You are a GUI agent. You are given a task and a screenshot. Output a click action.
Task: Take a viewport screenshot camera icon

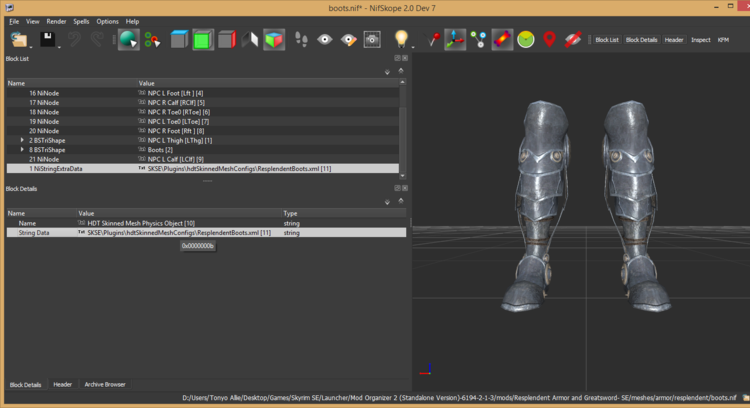pos(372,39)
